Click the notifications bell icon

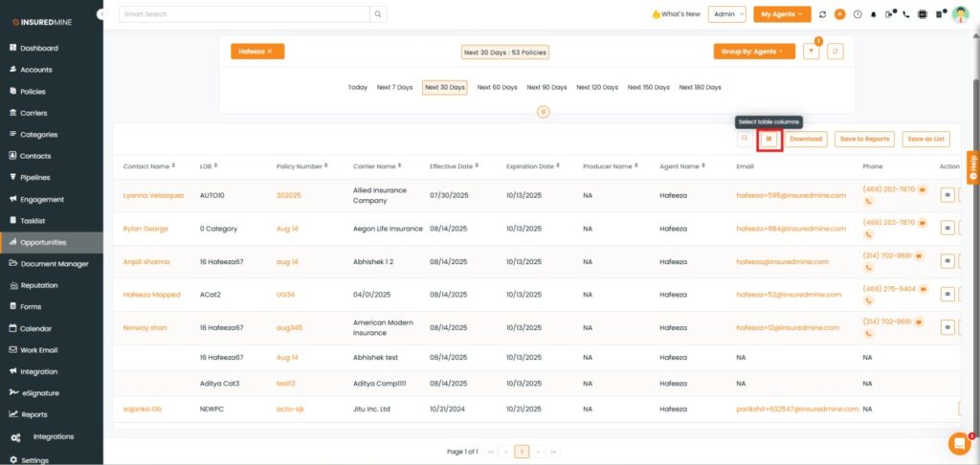coord(874,14)
